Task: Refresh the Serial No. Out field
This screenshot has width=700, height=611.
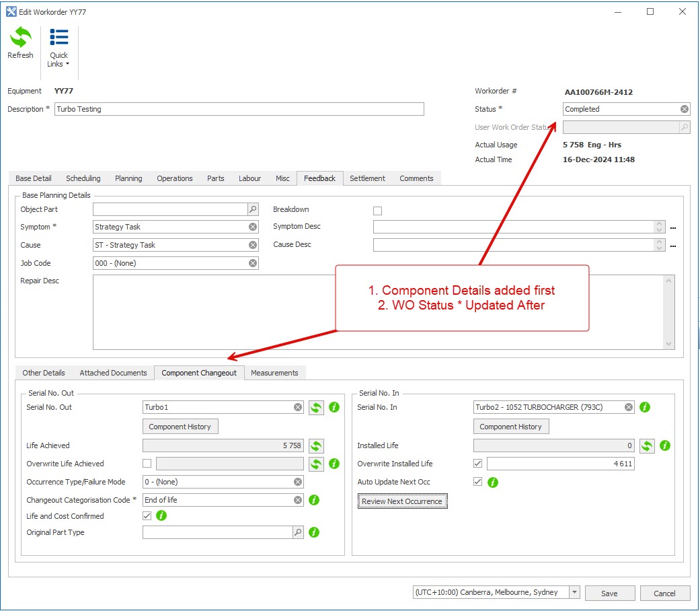Action: (316, 407)
